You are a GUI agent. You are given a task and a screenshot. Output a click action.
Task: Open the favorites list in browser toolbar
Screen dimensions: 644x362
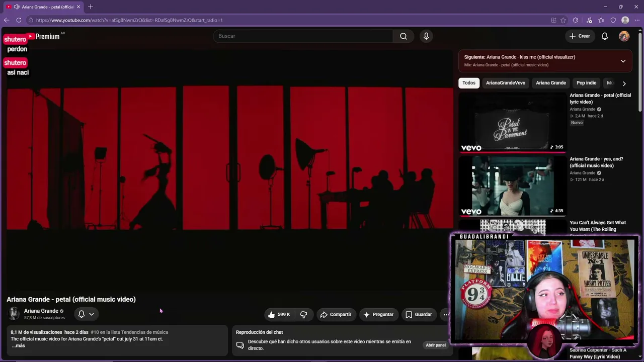(x=601, y=20)
